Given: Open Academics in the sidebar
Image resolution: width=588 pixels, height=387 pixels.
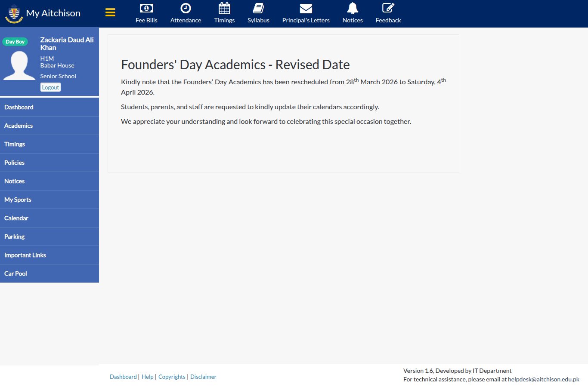Looking at the screenshot, I should click(x=50, y=126).
